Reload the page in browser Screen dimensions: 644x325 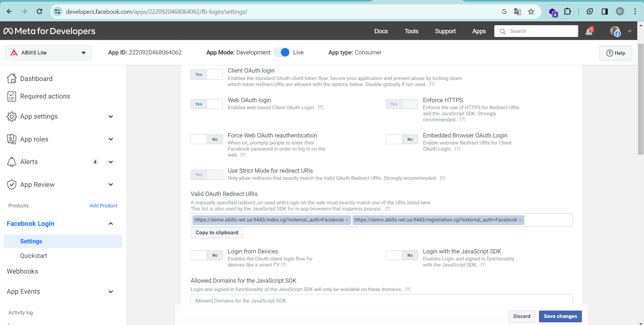[40, 12]
